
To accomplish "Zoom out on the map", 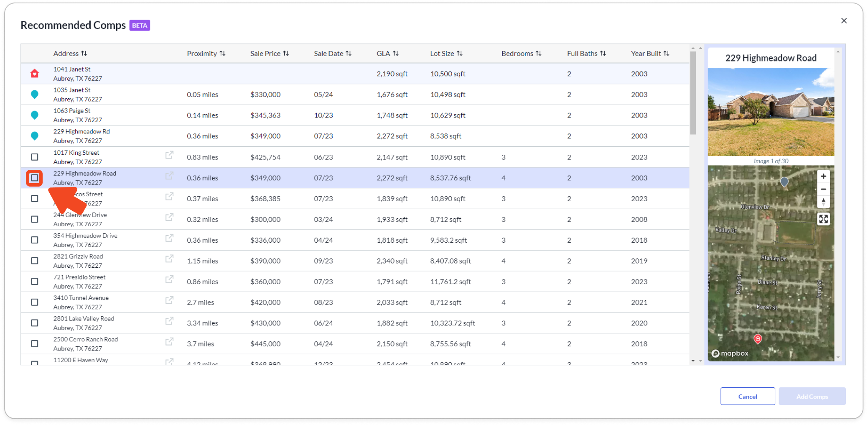I will [x=823, y=189].
